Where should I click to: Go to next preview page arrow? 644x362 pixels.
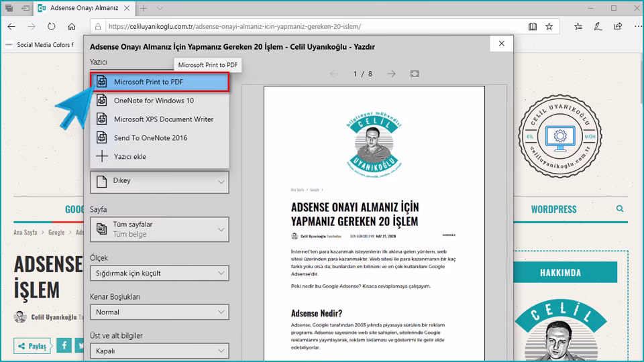coord(391,74)
